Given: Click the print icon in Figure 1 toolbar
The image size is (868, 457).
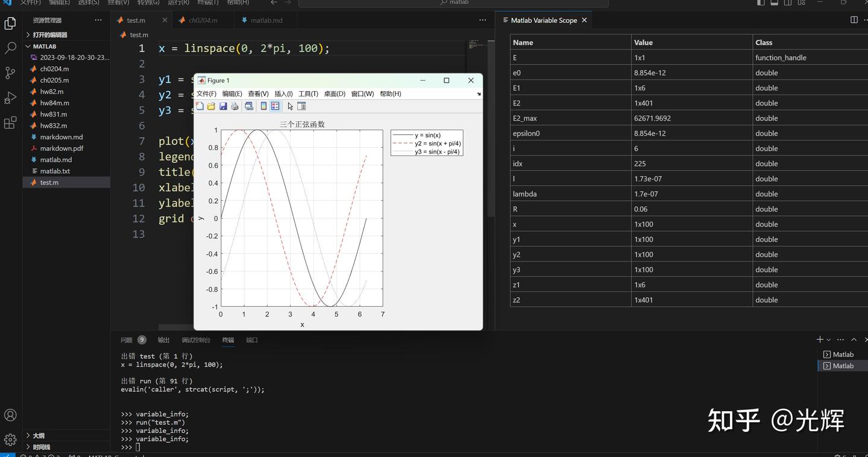Looking at the screenshot, I should (235, 106).
